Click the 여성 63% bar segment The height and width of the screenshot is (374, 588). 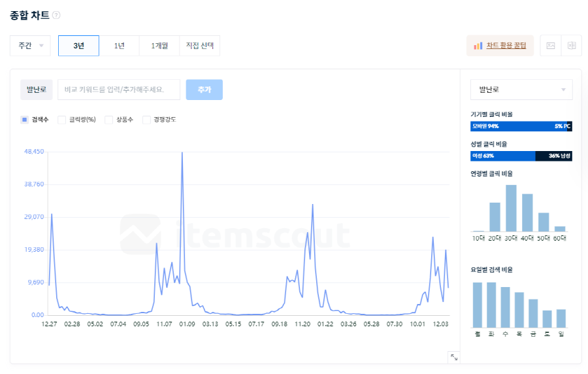503,156
